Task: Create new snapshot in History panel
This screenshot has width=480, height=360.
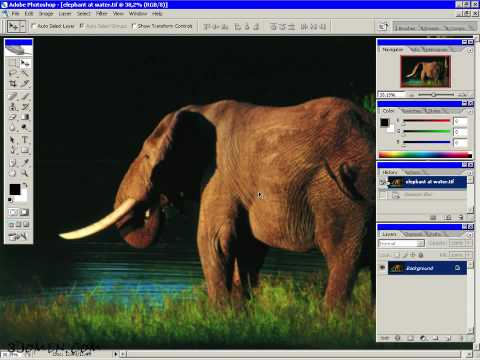Action: point(448,217)
